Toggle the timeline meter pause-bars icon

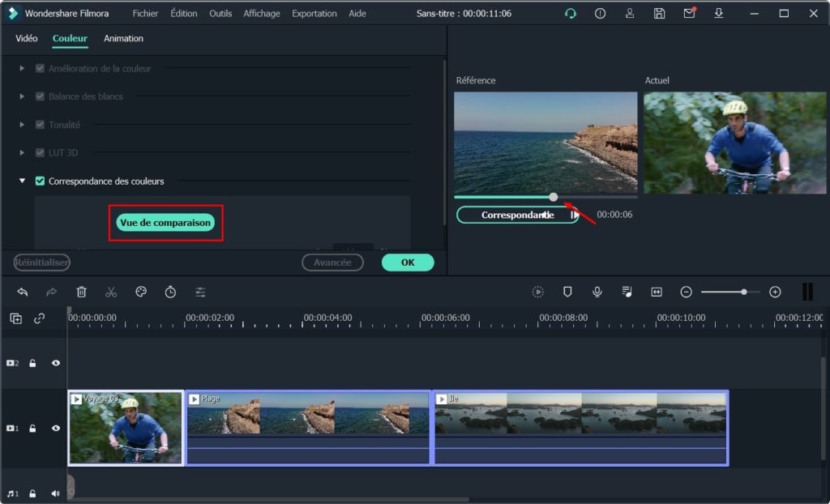[807, 292]
